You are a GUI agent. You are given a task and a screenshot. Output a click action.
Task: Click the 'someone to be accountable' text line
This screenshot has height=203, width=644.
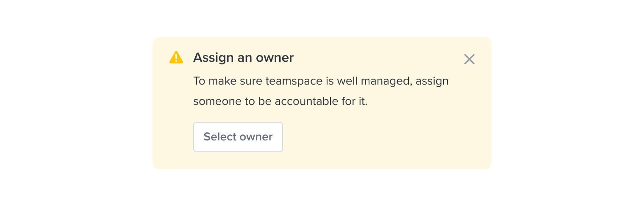pos(280,102)
